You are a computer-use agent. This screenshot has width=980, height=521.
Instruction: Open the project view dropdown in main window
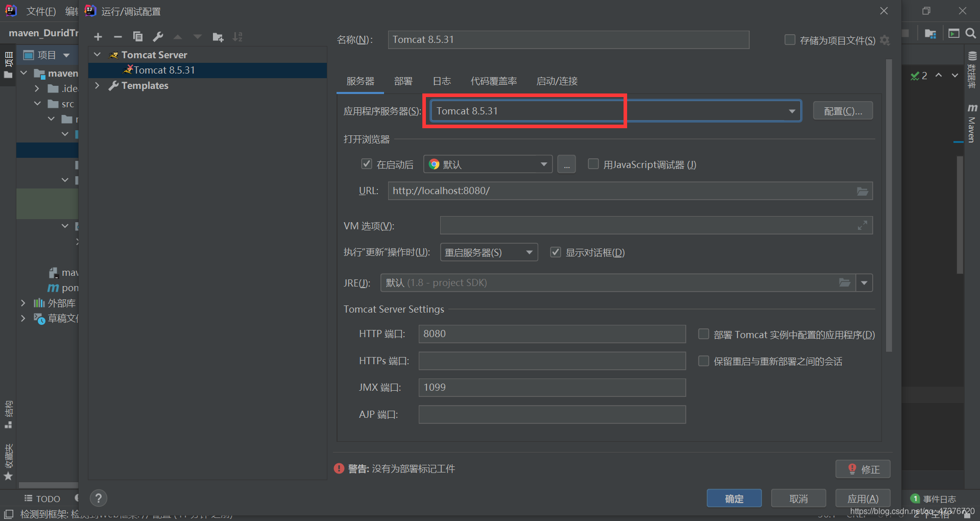pos(66,55)
